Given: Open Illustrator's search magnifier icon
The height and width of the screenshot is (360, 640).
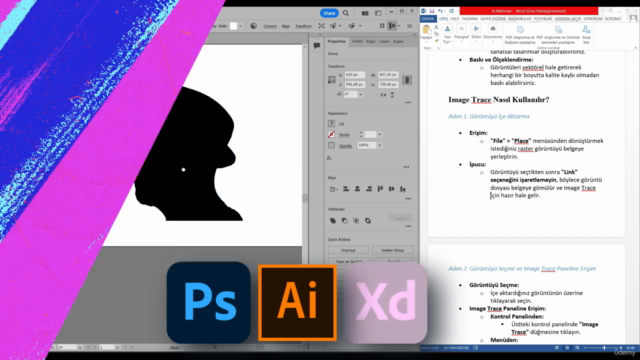Looking at the screenshot, I should coord(346,13).
